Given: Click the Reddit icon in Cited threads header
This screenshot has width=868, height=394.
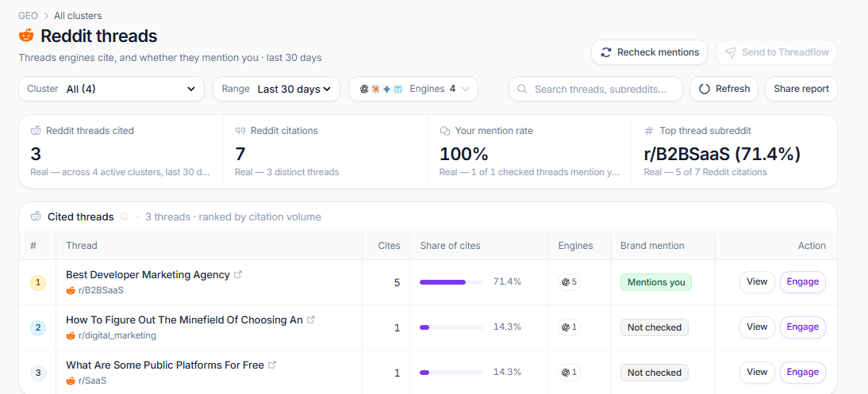Looking at the screenshot, I should (36, 217).
